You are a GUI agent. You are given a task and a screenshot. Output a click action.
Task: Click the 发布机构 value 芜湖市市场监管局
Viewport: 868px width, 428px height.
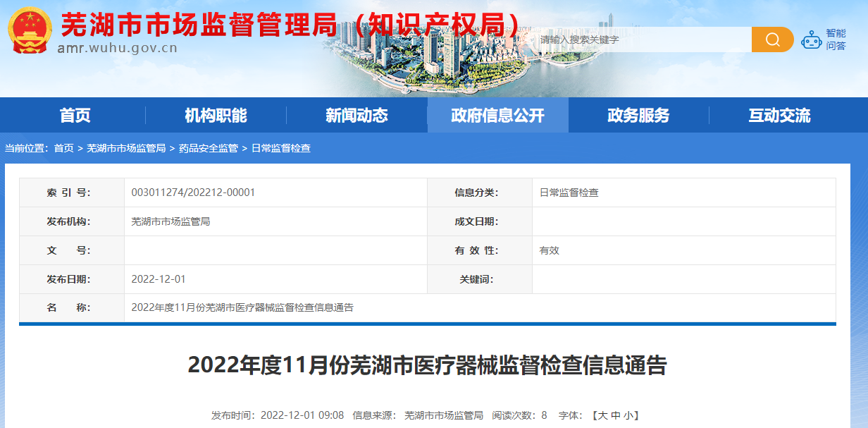[170, 221]
